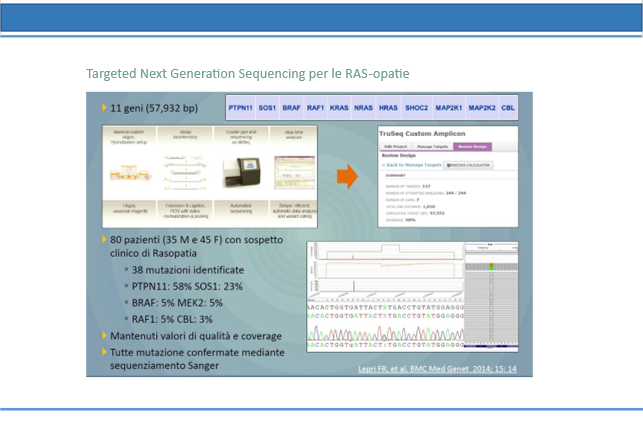Click the Mantenuti valori di qualità e coverage line
The width and height of the screenshot is (643, 428).
click(196, 336)
